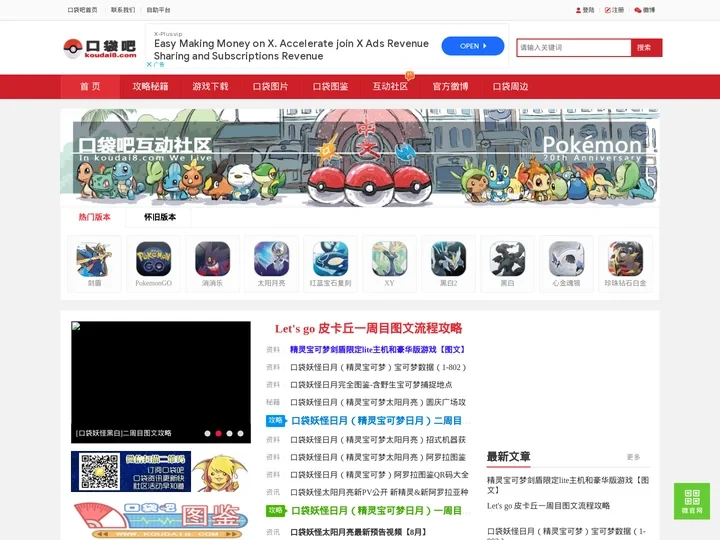This screenshot has height=540, width=720.
Task: Open the 消消乐 game icon
Action: point(212,259)
